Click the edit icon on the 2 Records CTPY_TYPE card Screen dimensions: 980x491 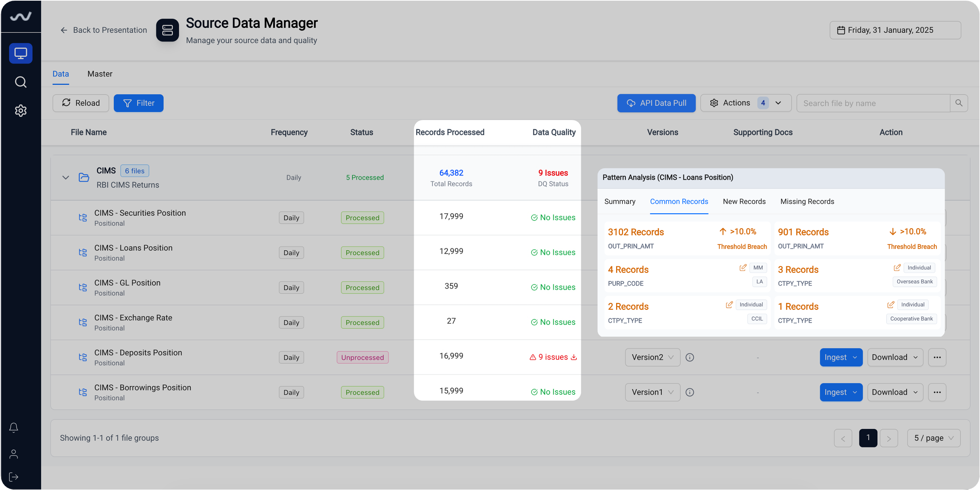pos(729,305)
